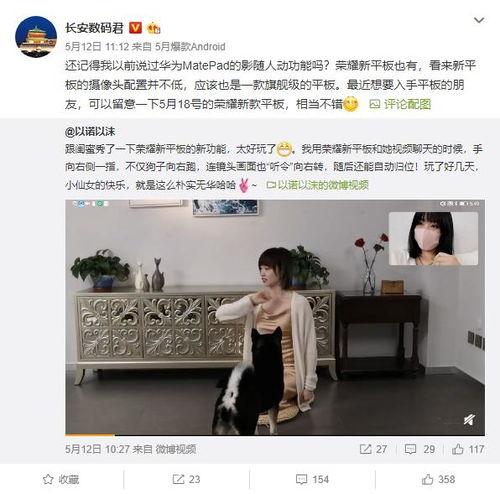Click the orange V verified badge
Viewport: 500px width, 494px height.
point(135,28)
